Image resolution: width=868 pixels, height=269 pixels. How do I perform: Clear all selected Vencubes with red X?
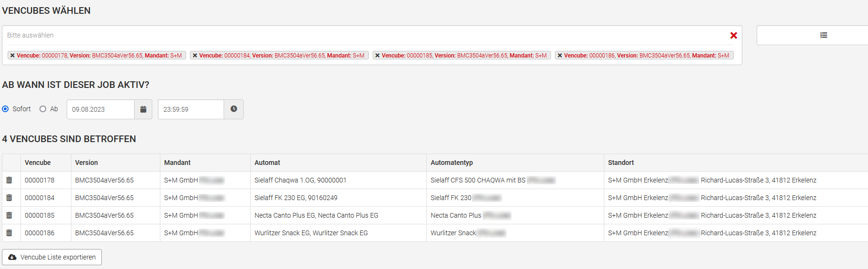point(733,36)
